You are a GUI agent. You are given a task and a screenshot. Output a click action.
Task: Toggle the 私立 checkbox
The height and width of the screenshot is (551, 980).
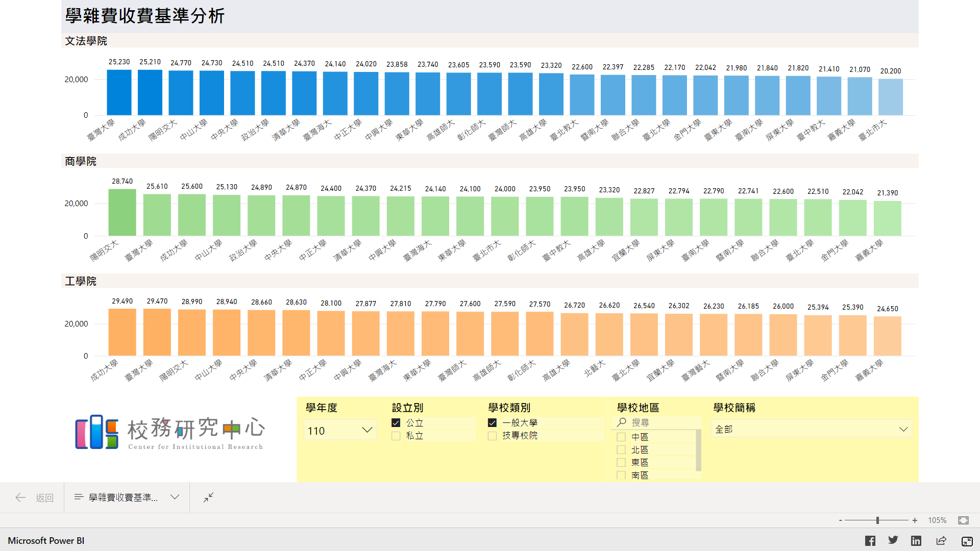point(396,436)
